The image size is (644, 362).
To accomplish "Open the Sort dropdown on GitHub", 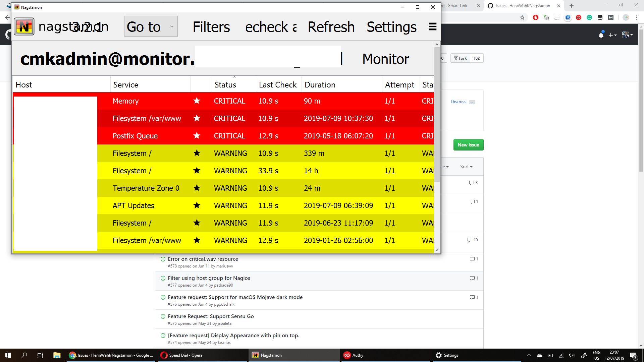I will (466, 167).
